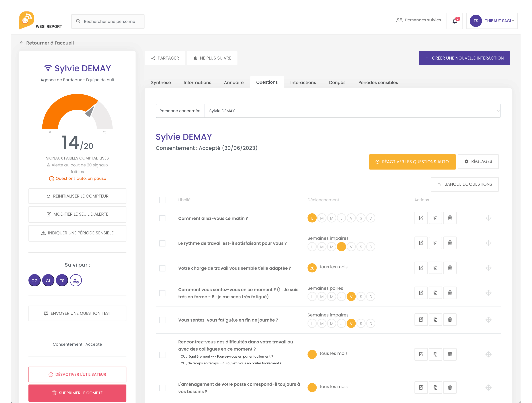Screen dimensions: 532x403
Task: Toggle Monday (L) trigger for 'Comment allez-vous ce matin'
Action: click(312, 218)
